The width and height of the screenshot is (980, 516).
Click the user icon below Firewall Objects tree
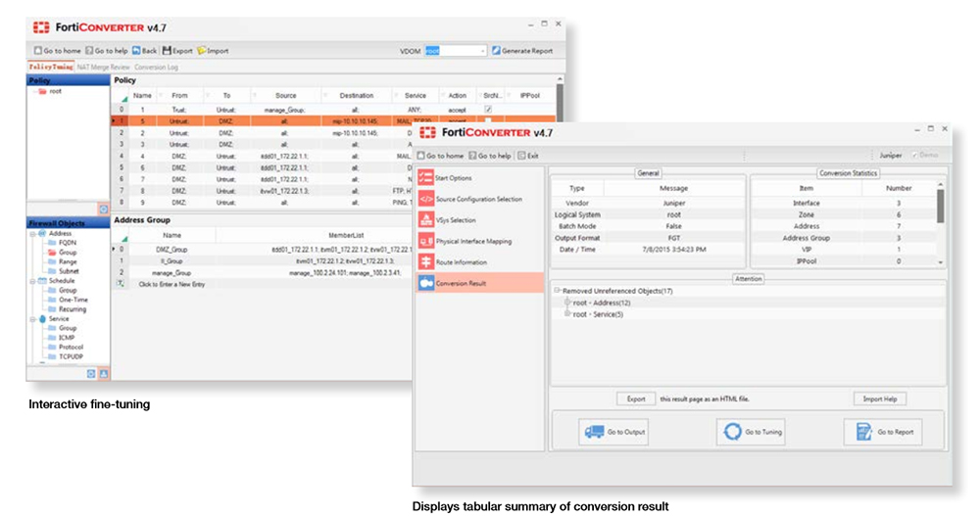point(104,374)
